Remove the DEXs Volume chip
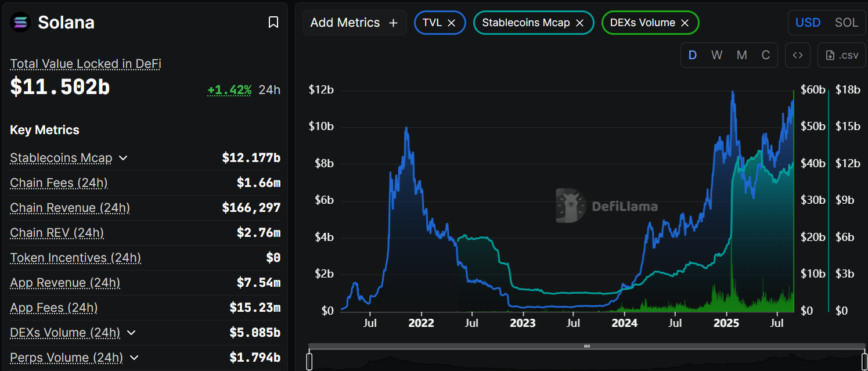The image size is (868, 371). pos(685,23)
